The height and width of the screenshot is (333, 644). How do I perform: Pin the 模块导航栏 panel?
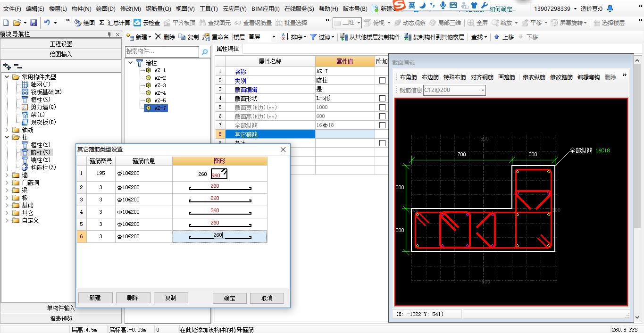tap(109, 35)
